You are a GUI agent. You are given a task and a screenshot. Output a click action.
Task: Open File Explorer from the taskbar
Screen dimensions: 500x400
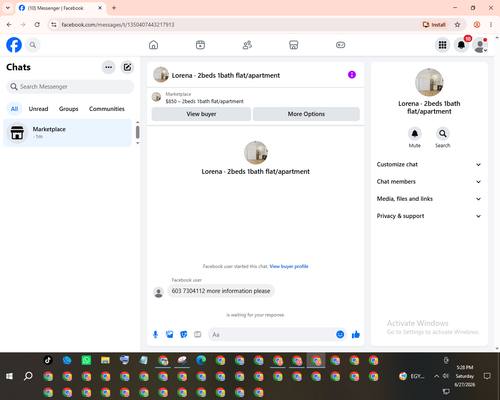(105, 360)
